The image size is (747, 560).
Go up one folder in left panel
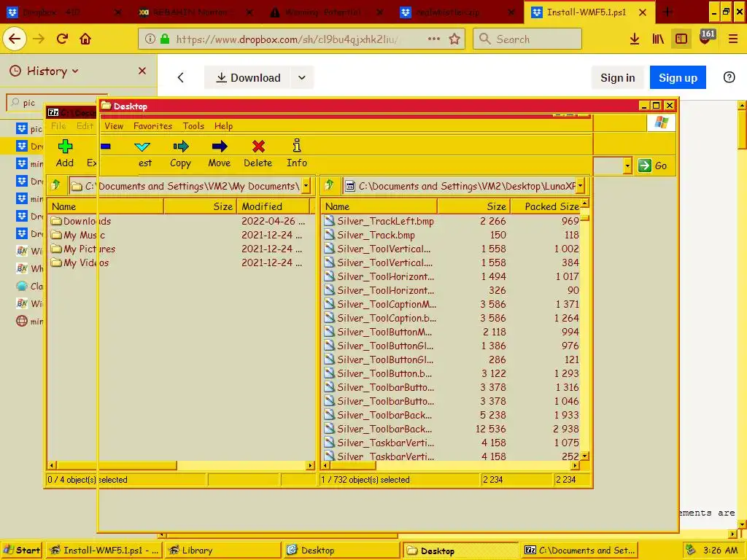55,184
